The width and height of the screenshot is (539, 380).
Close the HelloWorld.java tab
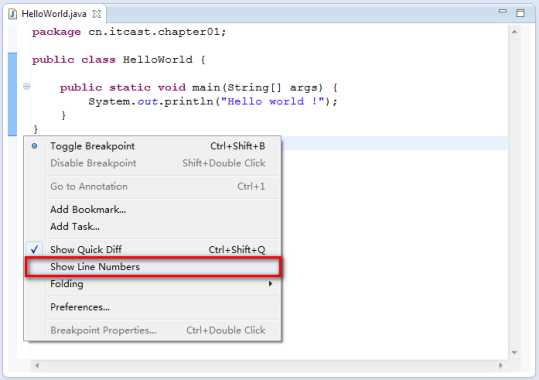tap(97, 14)
